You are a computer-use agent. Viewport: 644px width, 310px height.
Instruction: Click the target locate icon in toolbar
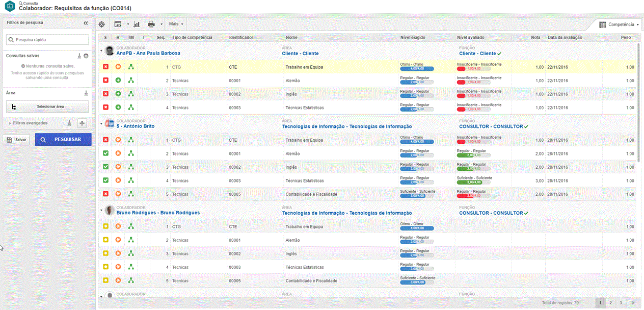click(x=102, y=24)
